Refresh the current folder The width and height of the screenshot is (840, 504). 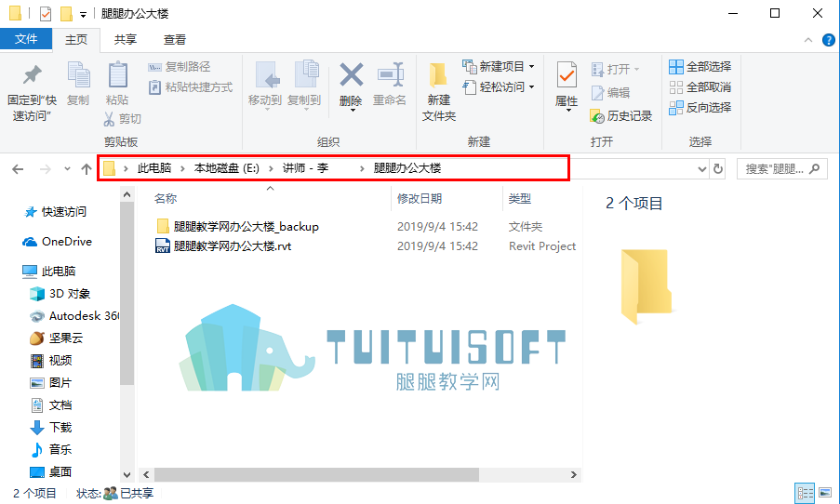(x=718, y=169)
